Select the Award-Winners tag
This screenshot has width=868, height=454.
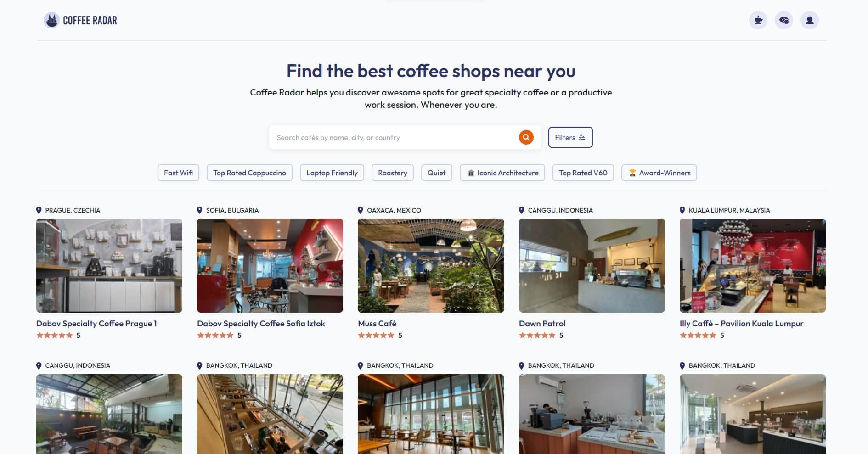[659, 173]
